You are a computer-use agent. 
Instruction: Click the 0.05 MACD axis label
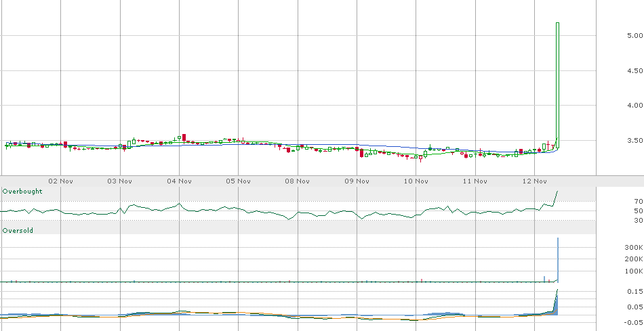[x=635, y=307]
